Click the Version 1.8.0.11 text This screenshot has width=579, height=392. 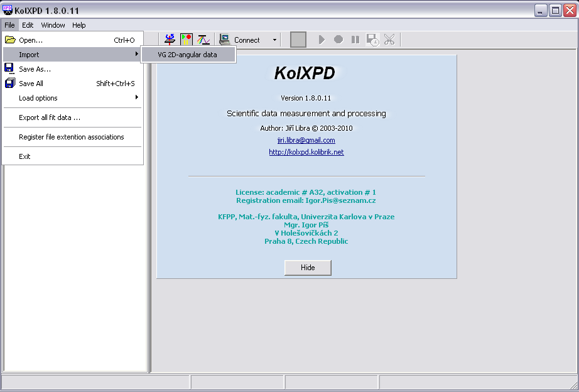306,98
